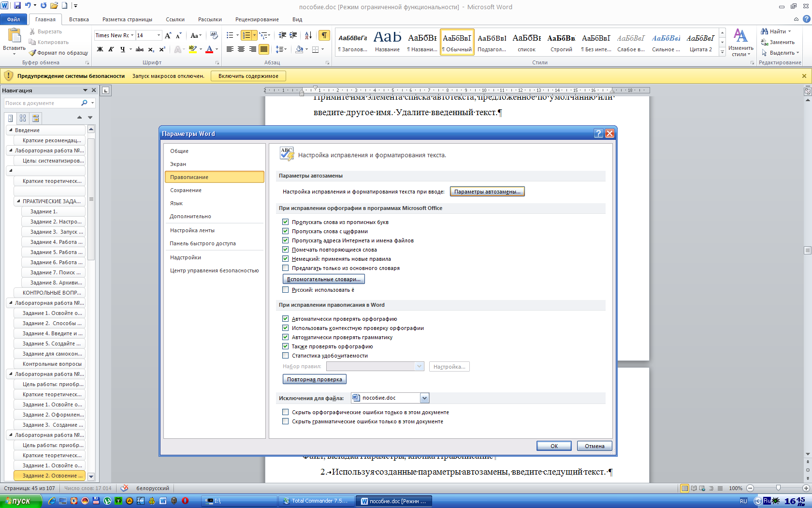Uncheck 'Пропускать слова с цифрами'
812x508 pixels.
[x=285, y=231]
